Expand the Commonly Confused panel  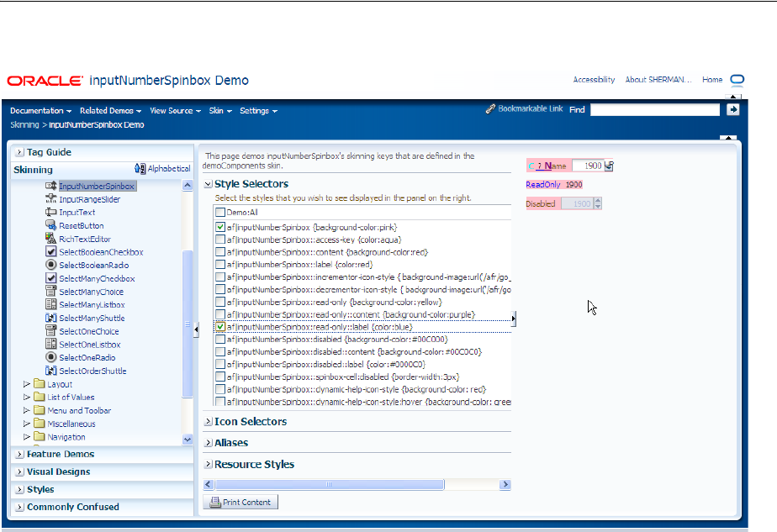19,508
